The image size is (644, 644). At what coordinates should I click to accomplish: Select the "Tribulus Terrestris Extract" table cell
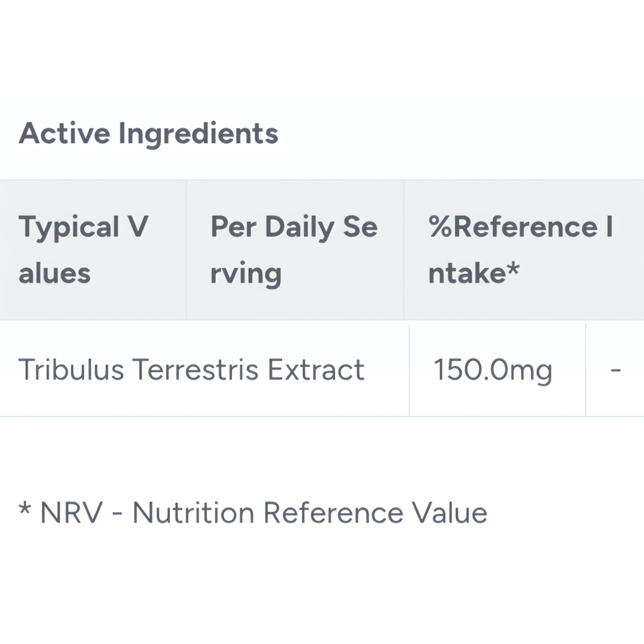[191, 369]
